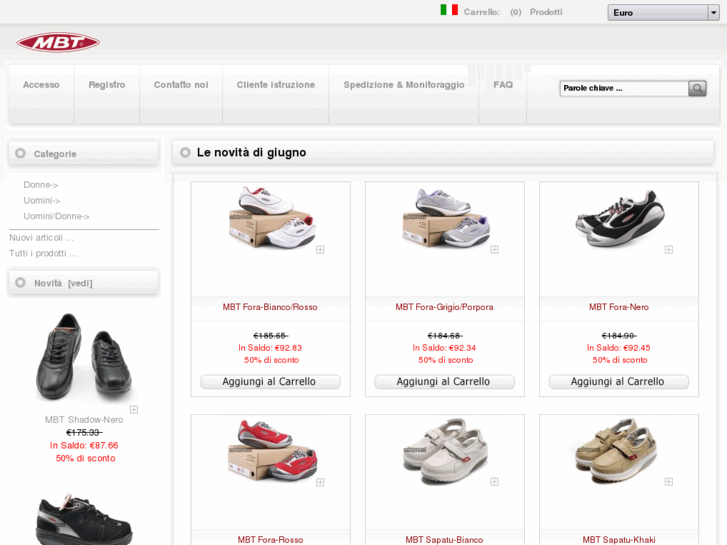Open the Euro currency dropdown
This screenshot has height=545, width=727.
point(663,13)
